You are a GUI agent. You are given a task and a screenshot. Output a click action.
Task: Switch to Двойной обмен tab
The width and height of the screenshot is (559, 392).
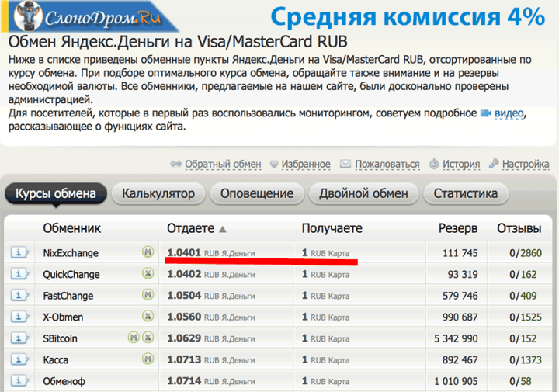coord(363,193)
